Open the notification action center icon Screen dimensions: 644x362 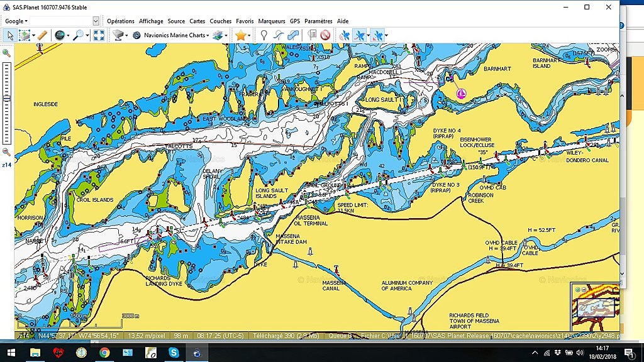pyautogui.click(x=630, y=353)
